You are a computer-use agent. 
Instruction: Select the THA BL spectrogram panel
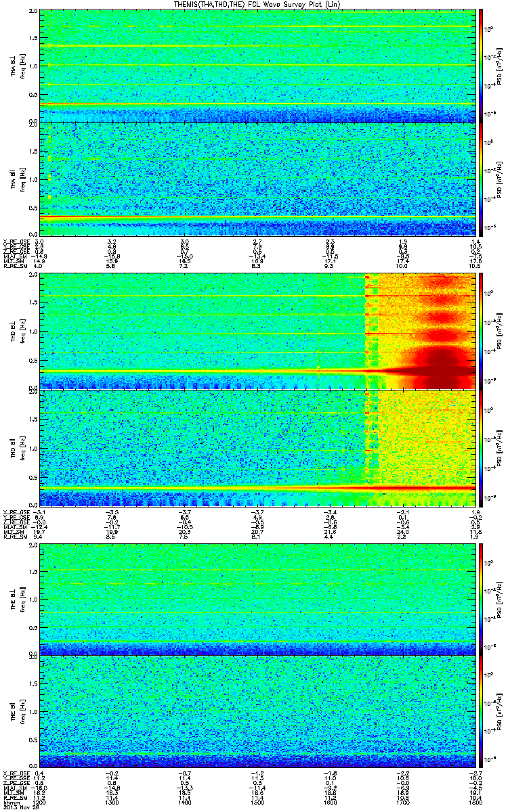coord(257,66)
